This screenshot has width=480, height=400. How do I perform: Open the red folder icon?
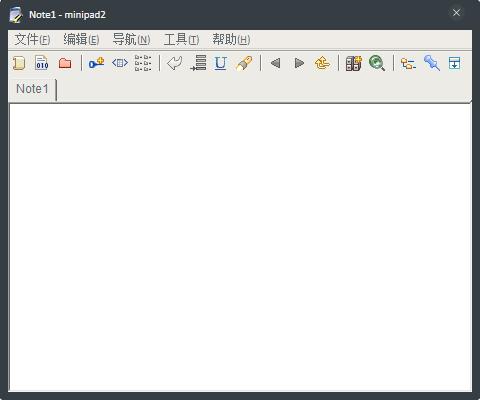tap(65, 63)
